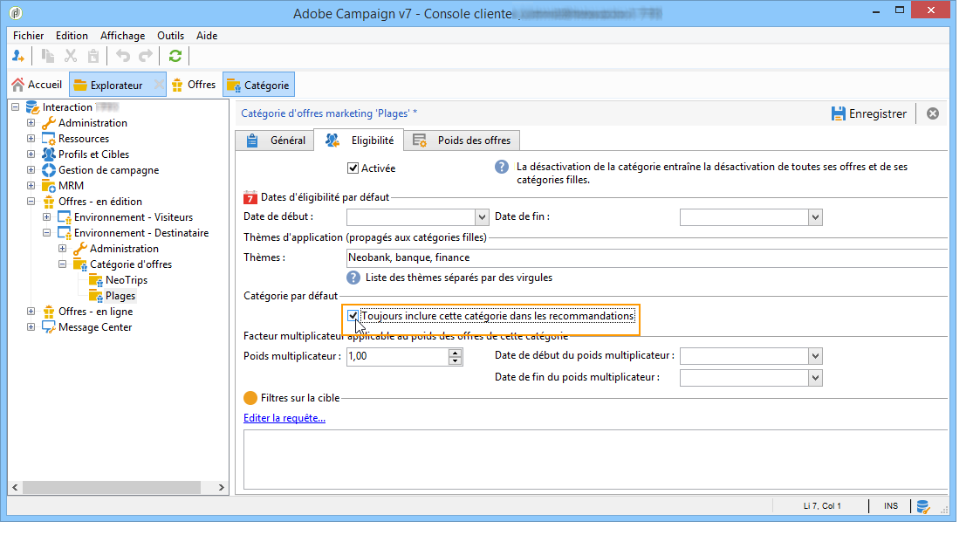Open the Affichage menu

pyautogui.click(x=122, y=36)
